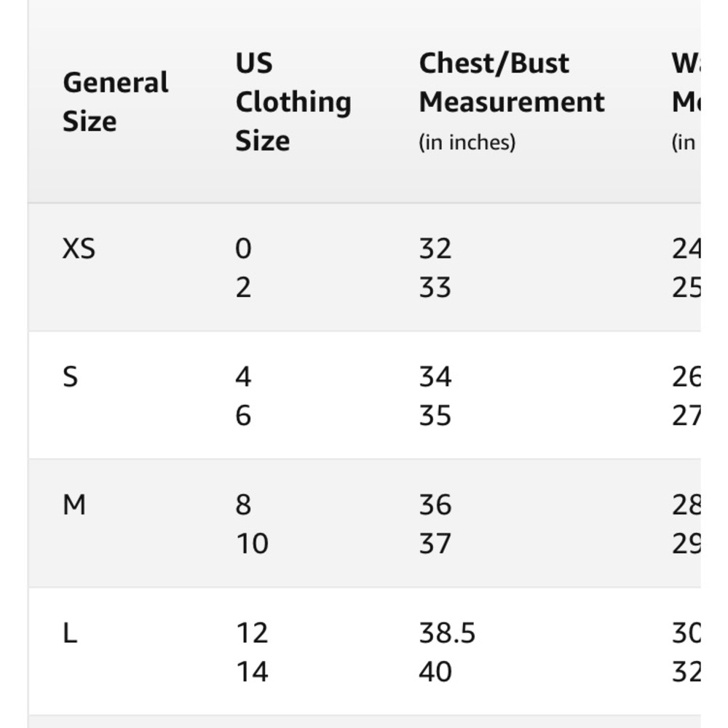Screen dimensions: 728x728
Task: Click the 40 inch chest measurement
Action: point(435,671)
